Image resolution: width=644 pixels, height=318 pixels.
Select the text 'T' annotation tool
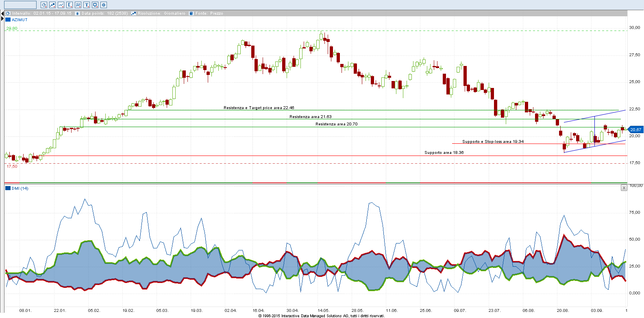pos(87,5)
